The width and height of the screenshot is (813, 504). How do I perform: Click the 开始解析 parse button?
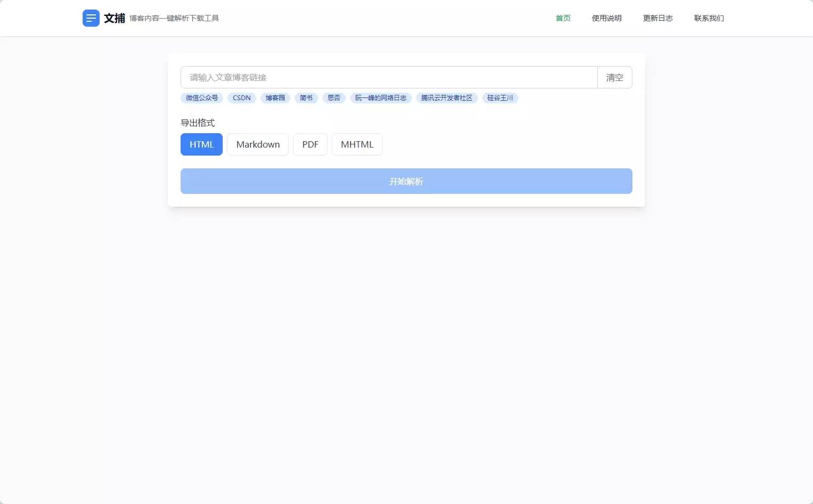[407, 181]
